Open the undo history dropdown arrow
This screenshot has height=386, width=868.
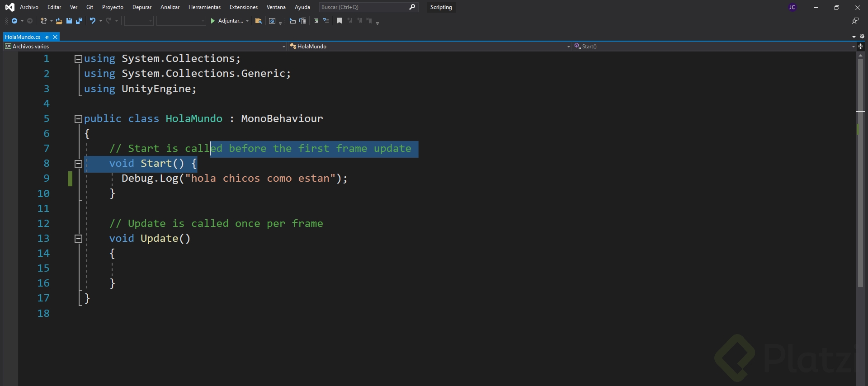point(100,21)
